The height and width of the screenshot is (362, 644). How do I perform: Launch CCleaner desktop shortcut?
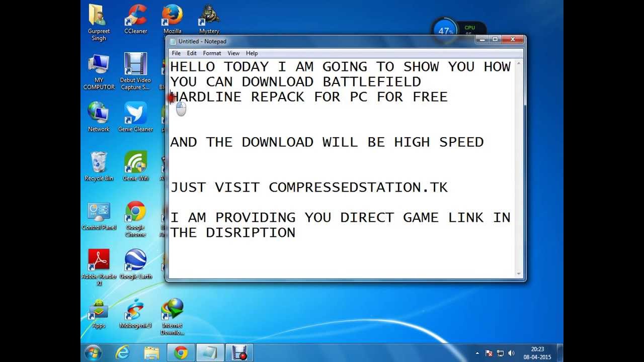pos(135,19)
